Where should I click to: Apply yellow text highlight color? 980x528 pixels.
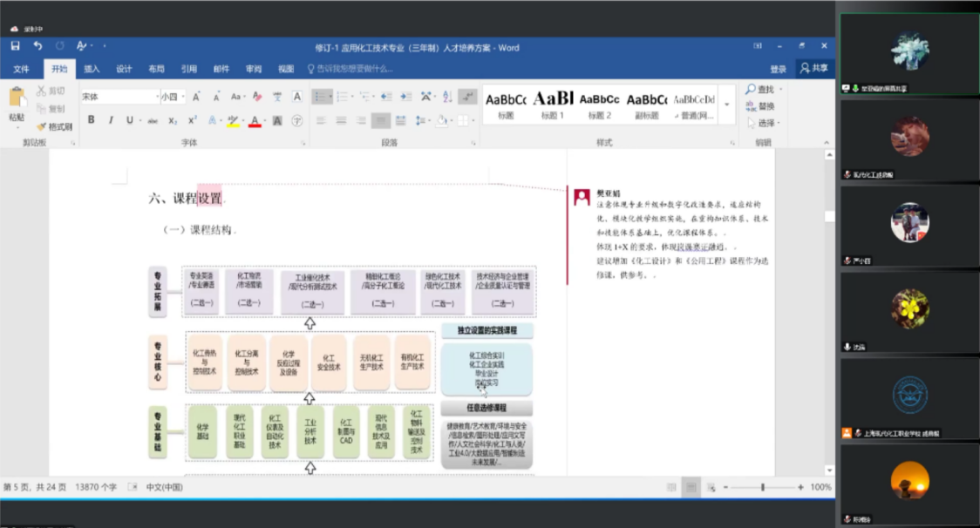pos(233,120)
